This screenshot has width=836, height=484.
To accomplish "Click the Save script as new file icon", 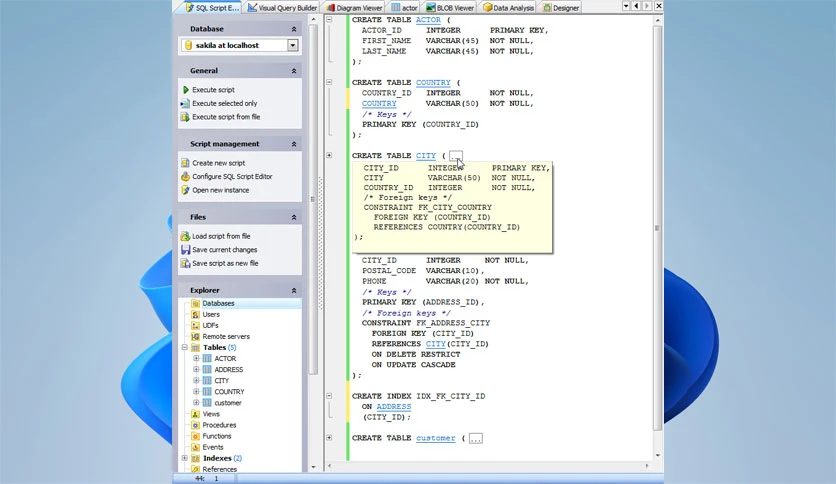I will pos(185,263).
